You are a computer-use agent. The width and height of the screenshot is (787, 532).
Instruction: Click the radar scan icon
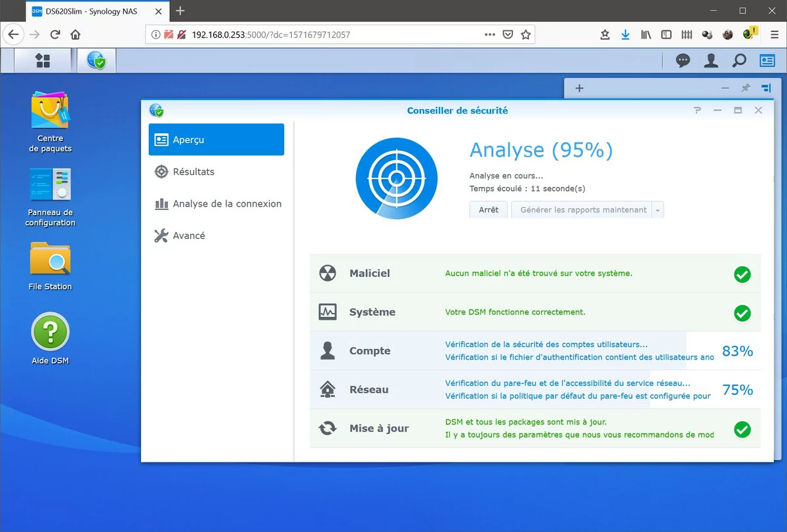coord(396,178)
